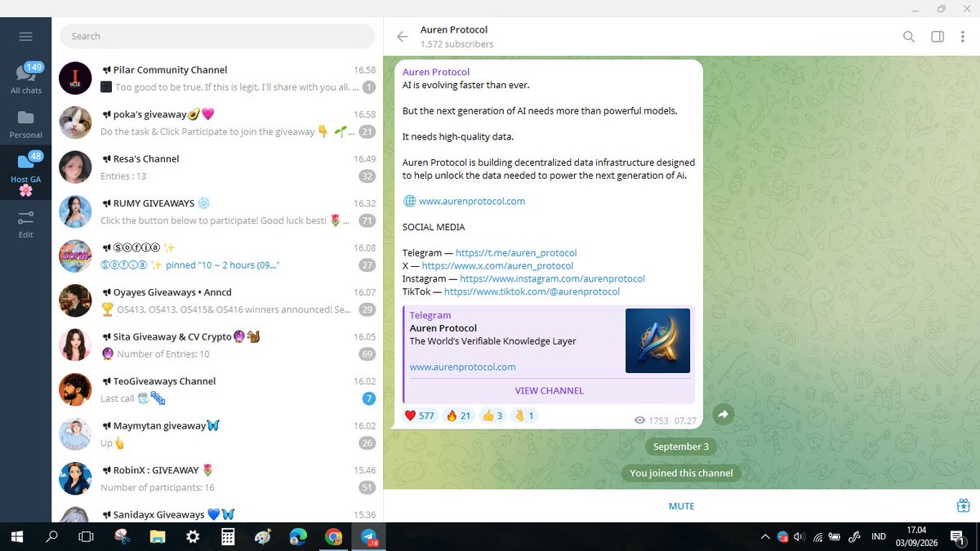Switch to the Personal folder
Screen dimensions: 980x551
coord(26,123)
